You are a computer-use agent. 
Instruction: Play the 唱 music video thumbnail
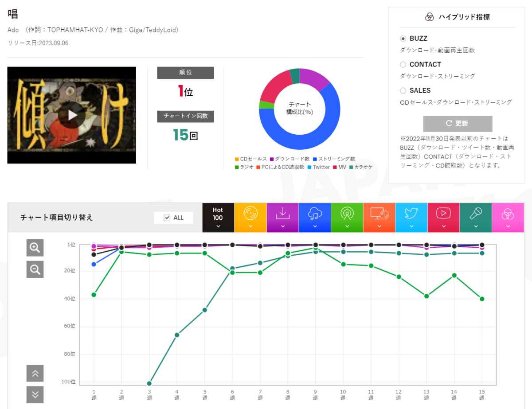72,115
